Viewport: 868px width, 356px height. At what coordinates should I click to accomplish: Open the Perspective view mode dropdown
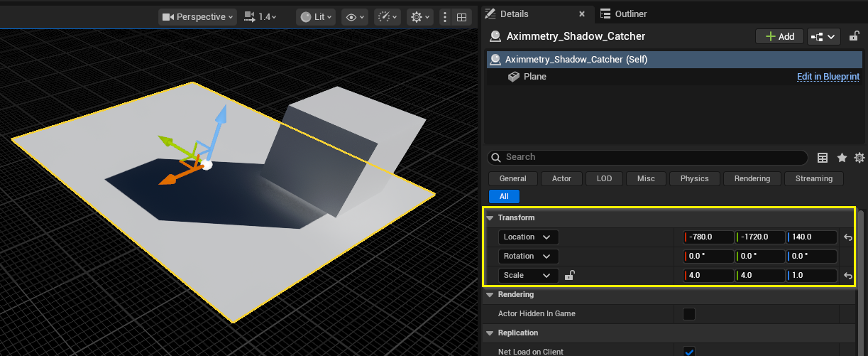coord(198,17)
